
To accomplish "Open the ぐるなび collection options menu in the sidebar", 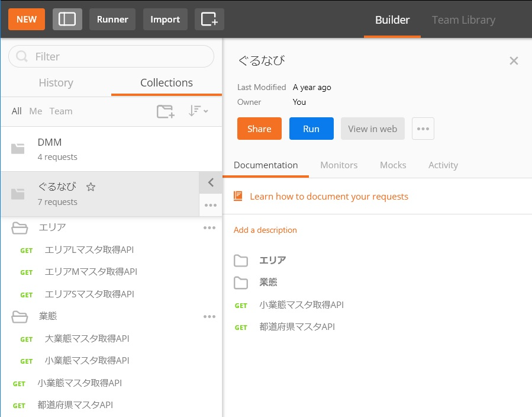I will 211,205.
